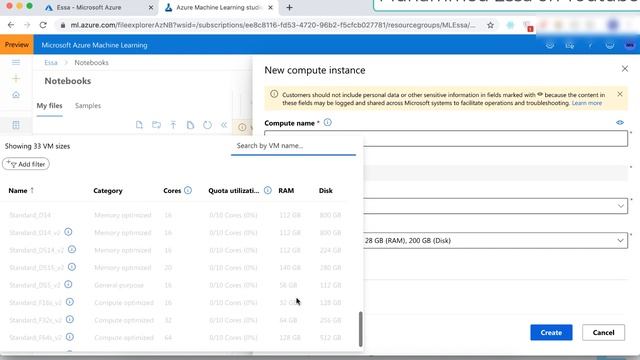View info for Standard_DS15_v2 VM size
Image resolution: width=640 pixels, height=360 pixels.
72,267
